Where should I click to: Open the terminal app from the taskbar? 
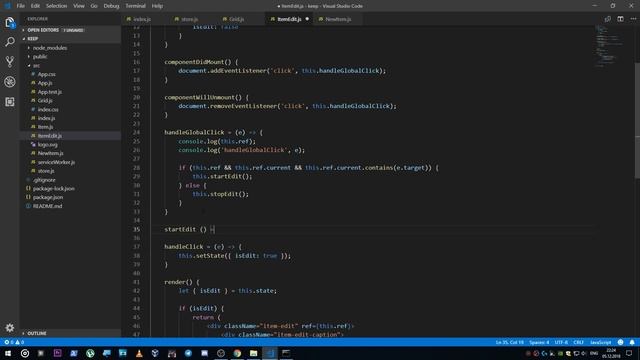(x=286, y=353)
